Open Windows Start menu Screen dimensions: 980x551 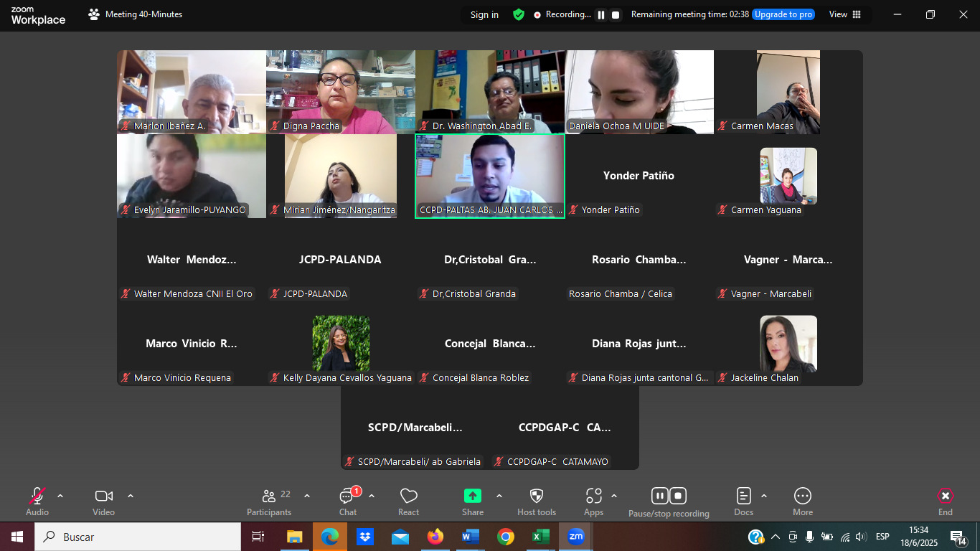[x=17, y=537]
